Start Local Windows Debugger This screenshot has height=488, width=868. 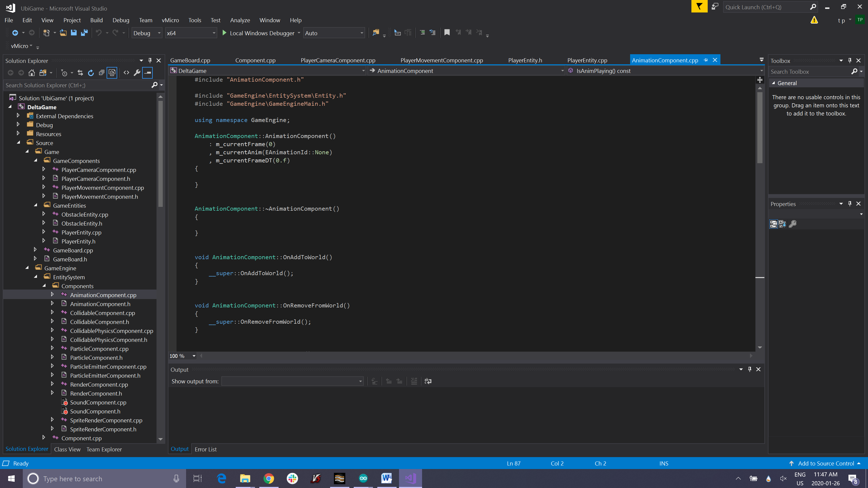pos(258,33)
